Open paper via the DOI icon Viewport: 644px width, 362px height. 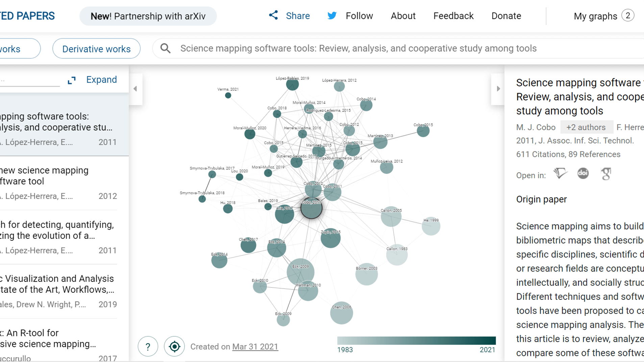583,174
